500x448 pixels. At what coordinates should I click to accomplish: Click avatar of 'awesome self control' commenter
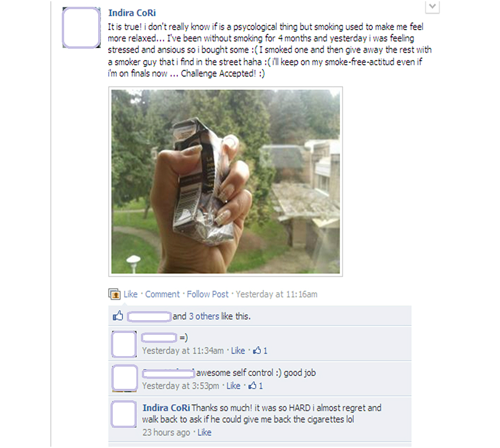[125, 378]
